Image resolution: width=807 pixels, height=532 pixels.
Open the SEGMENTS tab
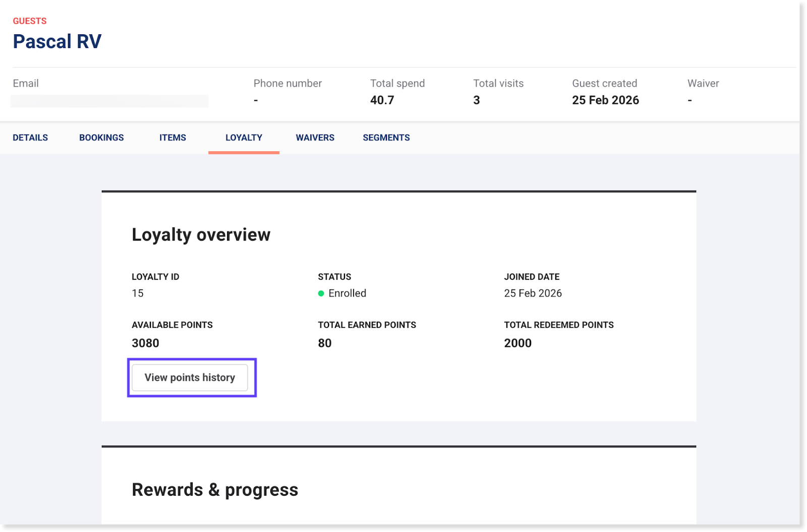[386, 138]
